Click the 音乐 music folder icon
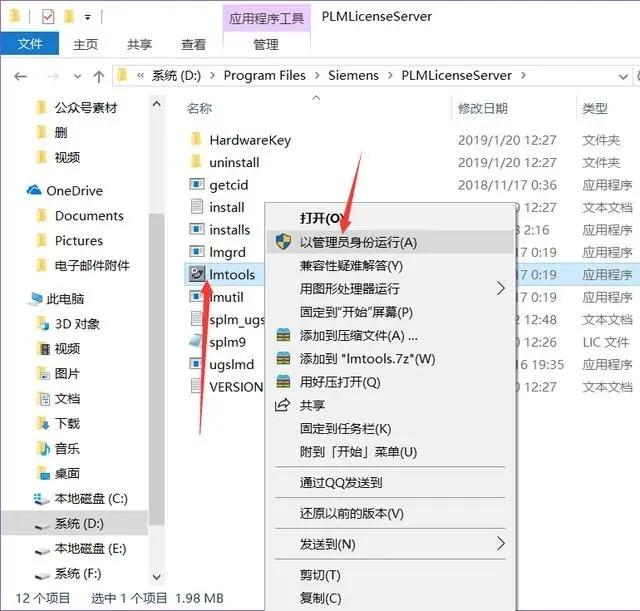The image size is (640, 611). (42, 449)
